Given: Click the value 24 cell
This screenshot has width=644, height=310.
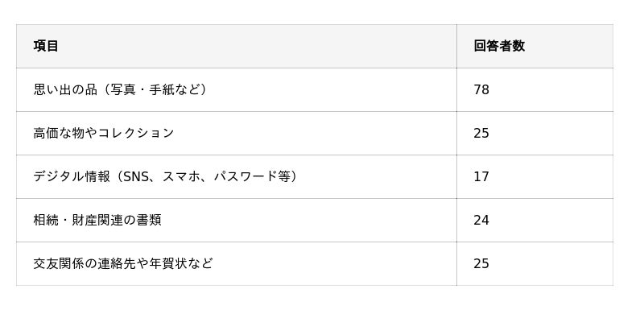Looking at the screenshot, I should 535,220.
